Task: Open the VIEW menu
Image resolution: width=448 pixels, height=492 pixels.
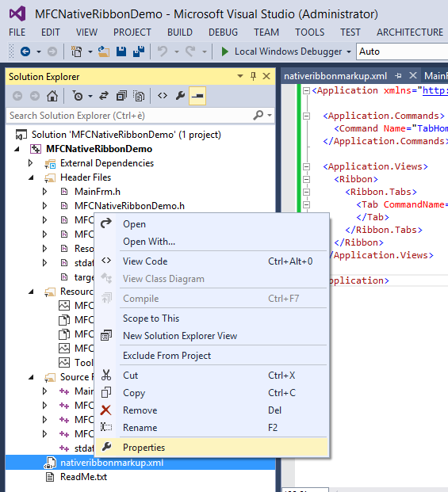Action: tap(86, 32)
